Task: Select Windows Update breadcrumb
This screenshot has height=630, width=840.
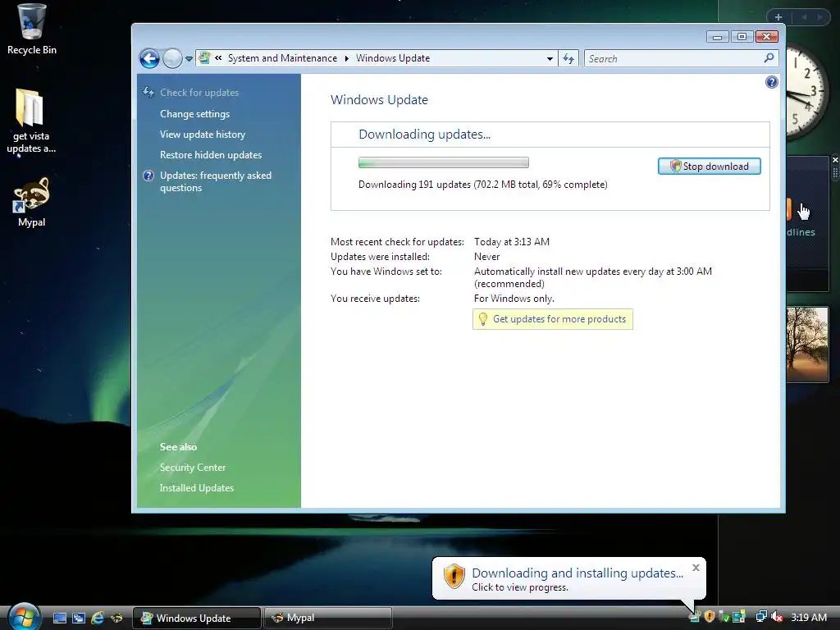Action: (x=393, y=58)
